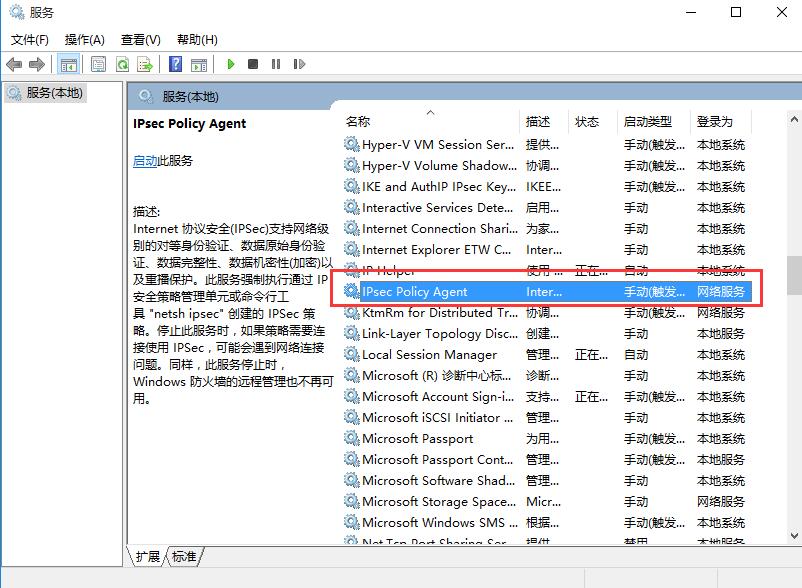Viewport: 802px width, 588px height.
Task: Maximize the 服务 window
Action: tap(736, 12)
